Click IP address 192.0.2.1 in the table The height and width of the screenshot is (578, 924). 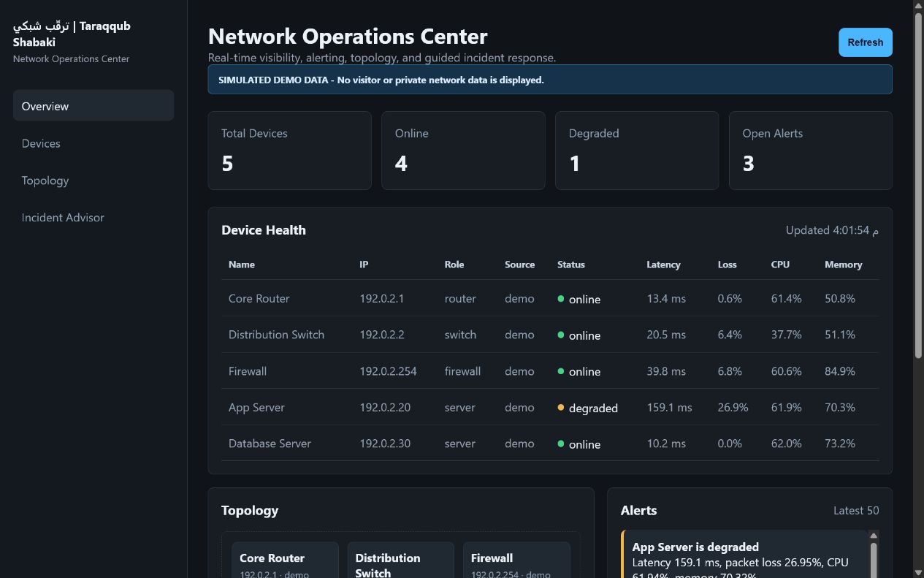(381, 298)
